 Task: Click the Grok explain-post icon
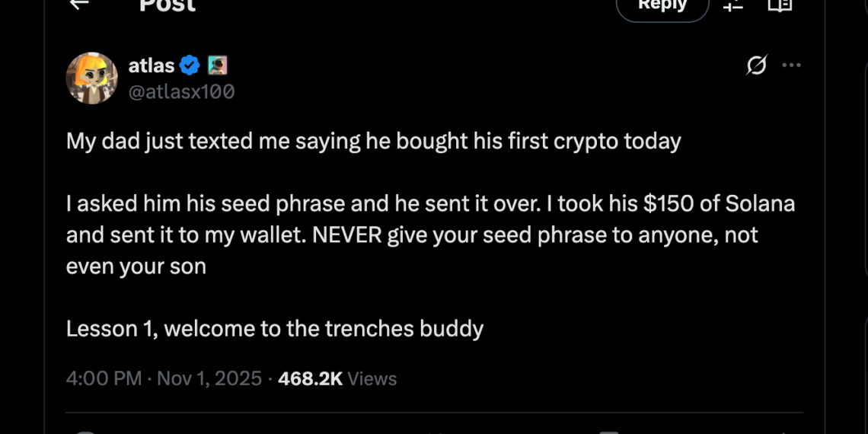[756, 65]
